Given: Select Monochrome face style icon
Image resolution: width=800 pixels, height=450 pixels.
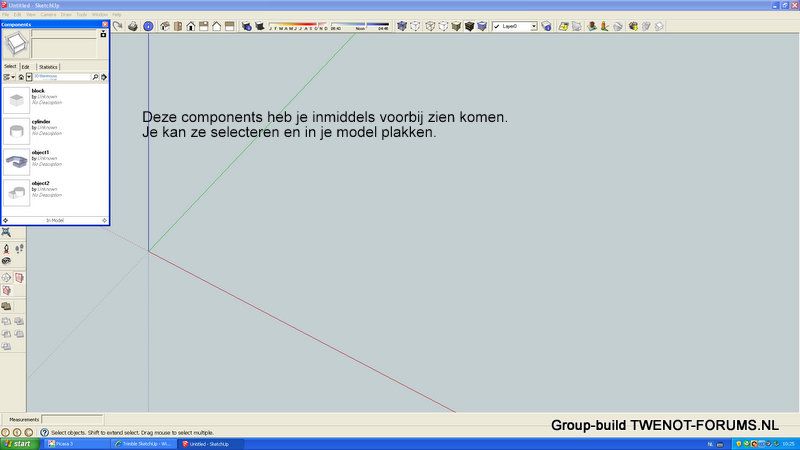Looking at the screenshot, I should (482, 26).
